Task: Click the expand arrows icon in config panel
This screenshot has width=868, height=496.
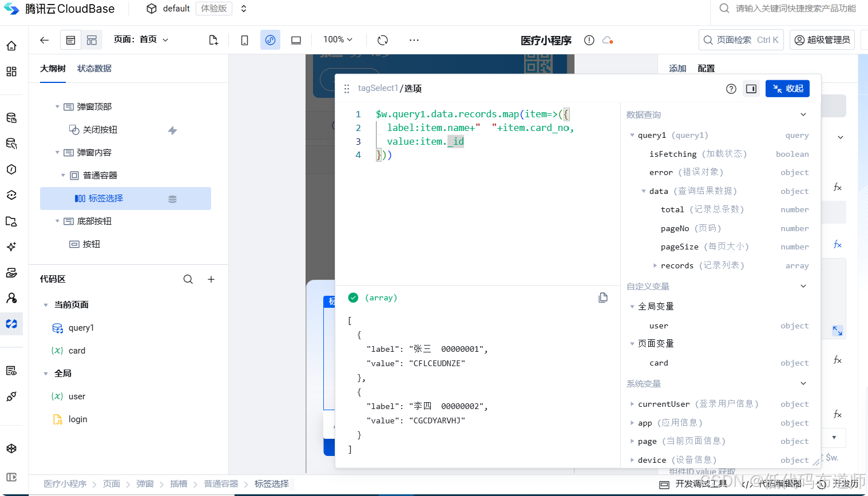Action: [x=837, y=331]
